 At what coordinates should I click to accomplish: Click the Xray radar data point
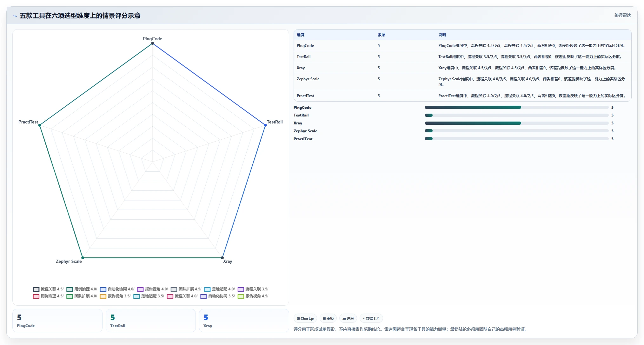click(x=222, y=258)
